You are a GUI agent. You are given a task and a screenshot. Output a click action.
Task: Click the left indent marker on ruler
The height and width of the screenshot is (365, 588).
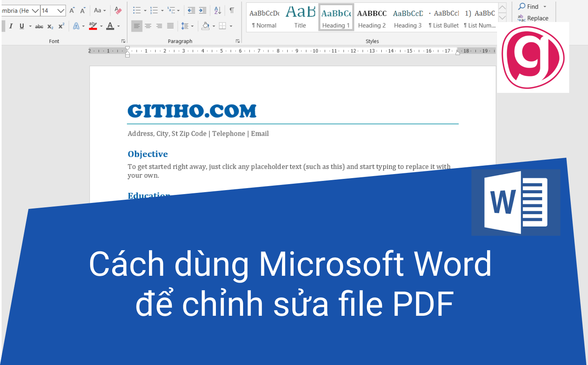click(x=127, y=51)
